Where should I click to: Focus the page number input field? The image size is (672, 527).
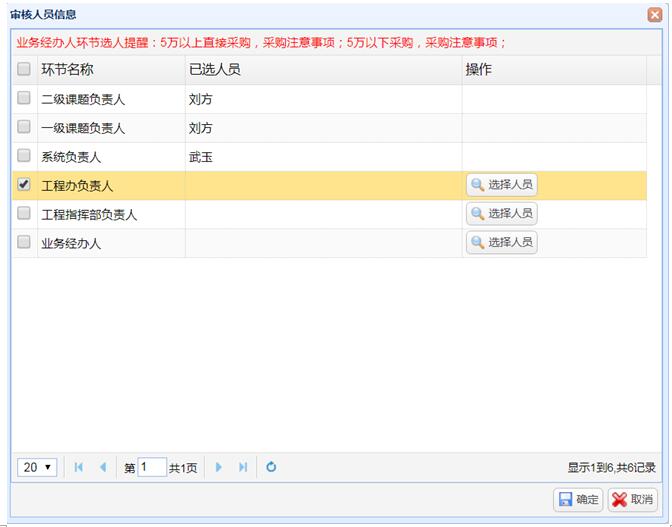[152, 467]
